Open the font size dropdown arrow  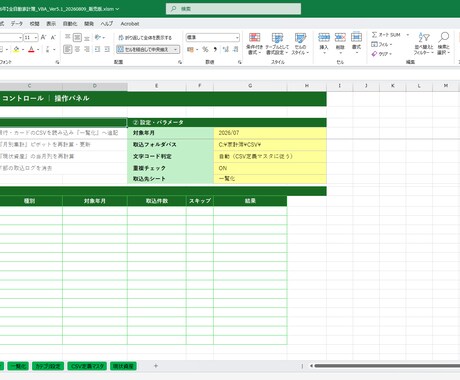36,38
